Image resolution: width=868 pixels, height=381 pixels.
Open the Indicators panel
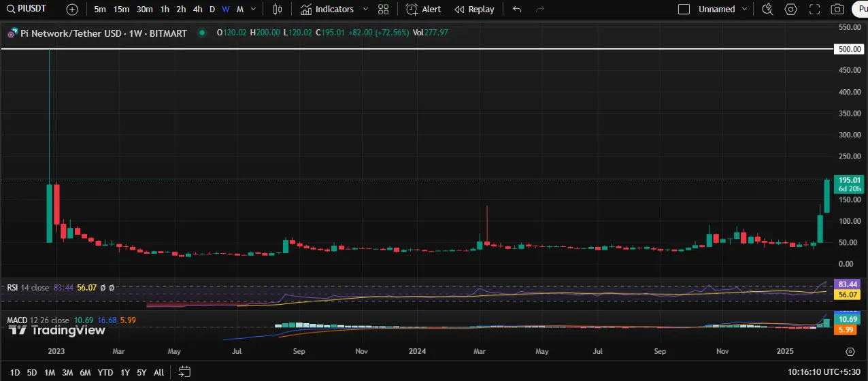click(328, 10)
